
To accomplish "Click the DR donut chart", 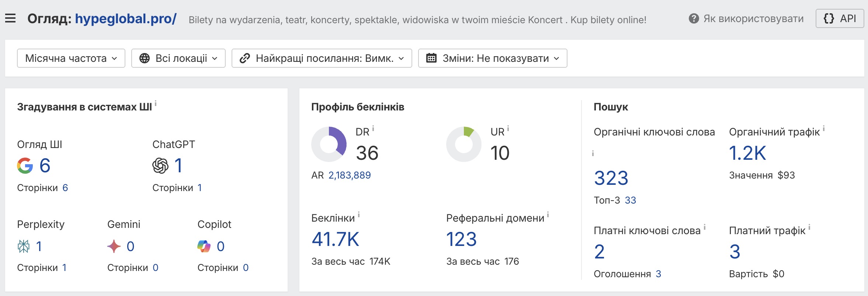I will (x=329, y=144).
